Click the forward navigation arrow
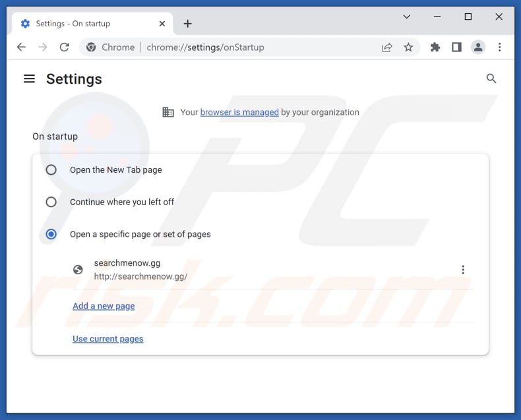The height and width of the screenshot is (420, 521). point(42,47)
